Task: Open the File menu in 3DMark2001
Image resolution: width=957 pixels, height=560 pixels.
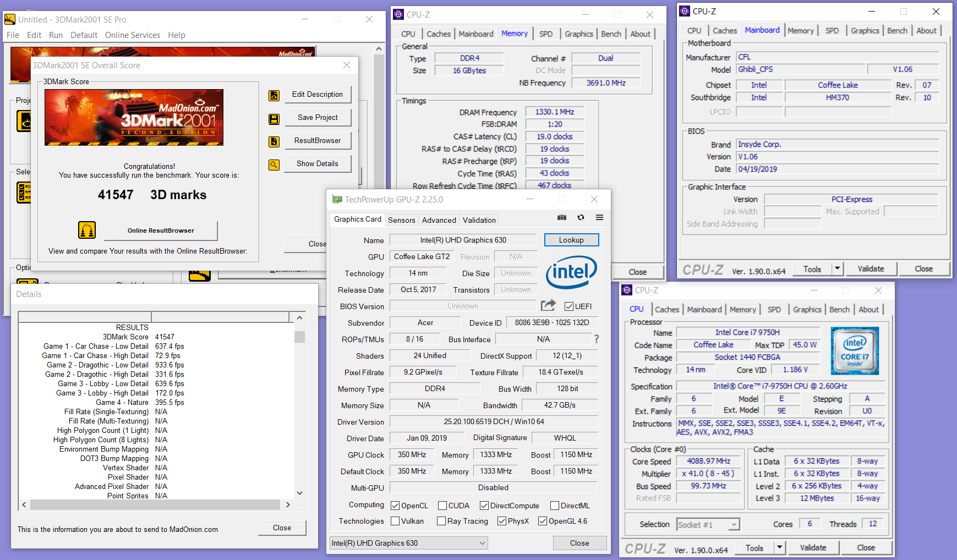Action: [x=13, y=35]
